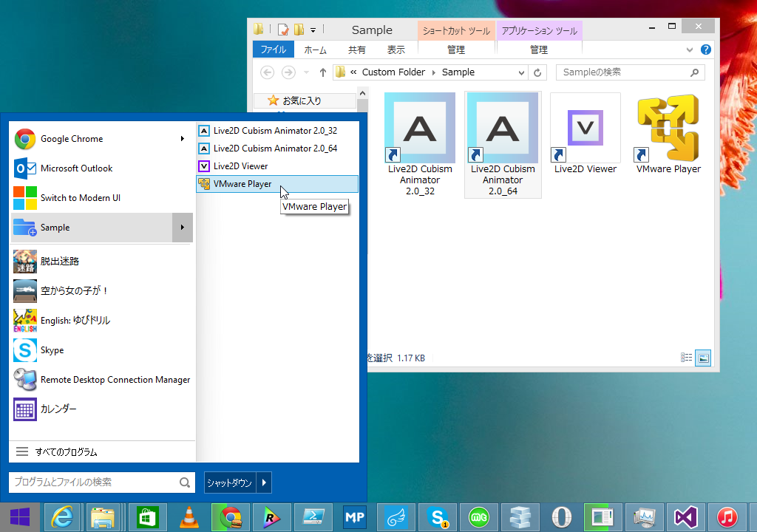Open the quick access toolbar customize dropdown
Screen dimensions: 757x532
click(313, 30)
